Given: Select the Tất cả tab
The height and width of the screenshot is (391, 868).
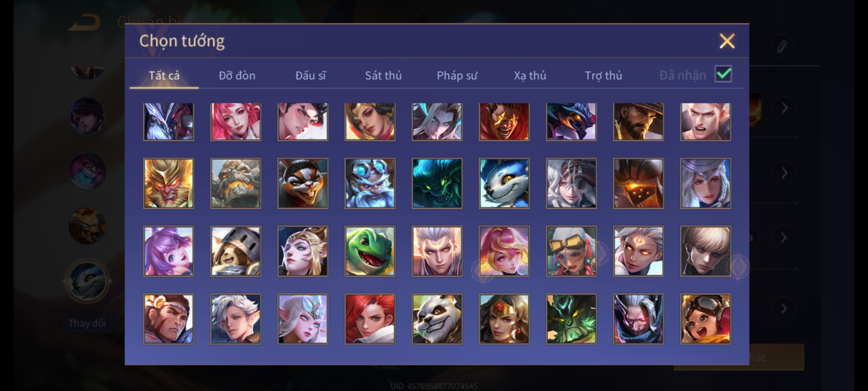Looking at the screenshot, I should pos(164,75).
